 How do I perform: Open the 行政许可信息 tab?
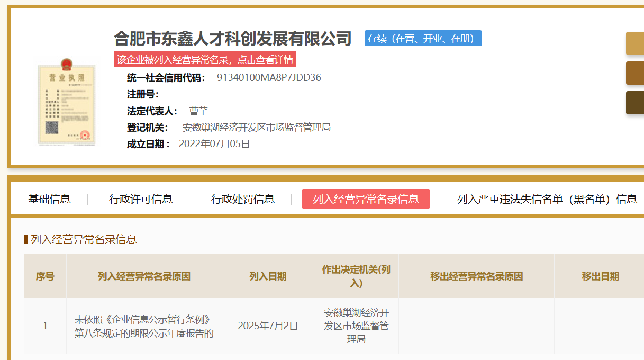pos(141,199)
